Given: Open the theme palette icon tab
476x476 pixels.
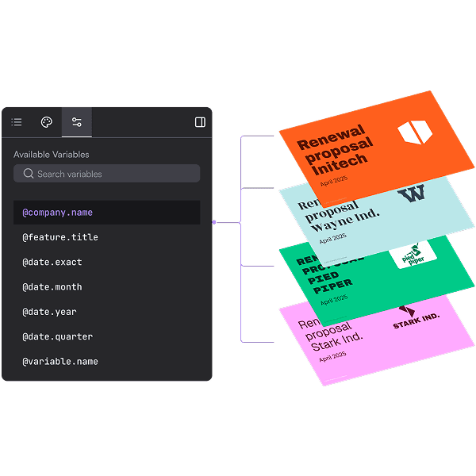Looking at the screenshot, I should (x=47, y=122).
